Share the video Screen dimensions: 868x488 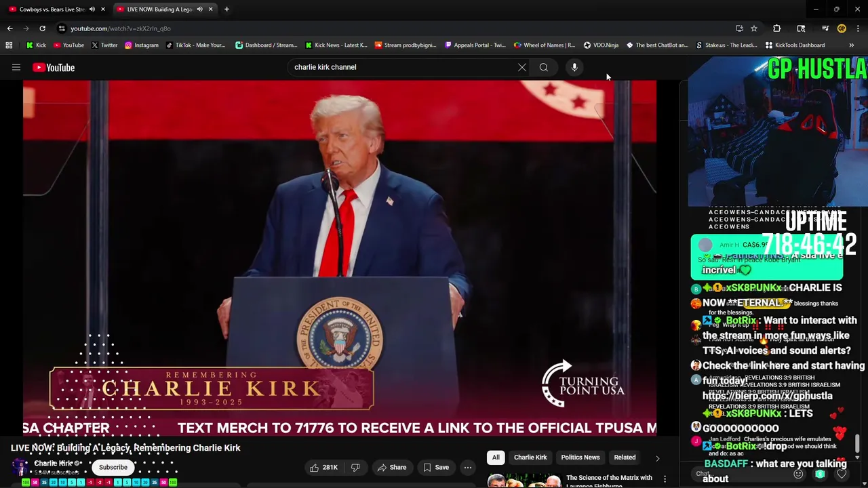pos(392,467)
